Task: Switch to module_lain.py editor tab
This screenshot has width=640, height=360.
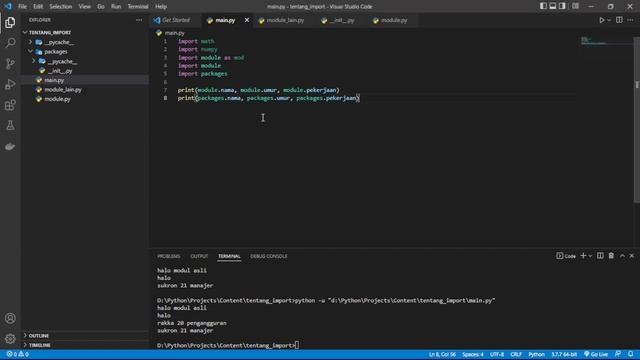Action: (285, 20)
